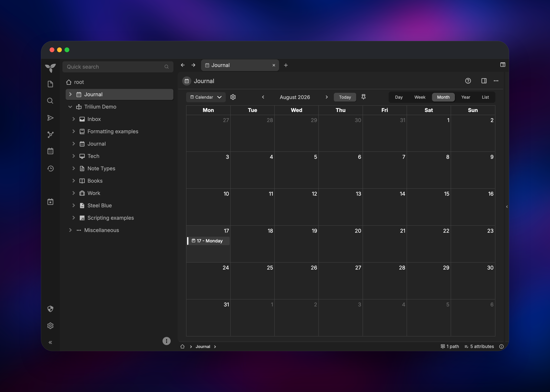Open Steel Blue note in tree
This screenshot has width=550, height=392.
[100, 205]
